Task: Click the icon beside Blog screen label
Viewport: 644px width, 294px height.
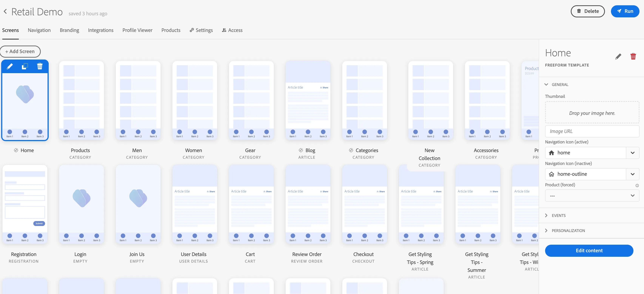Action: pyautogui.click(x=301, y=150)
